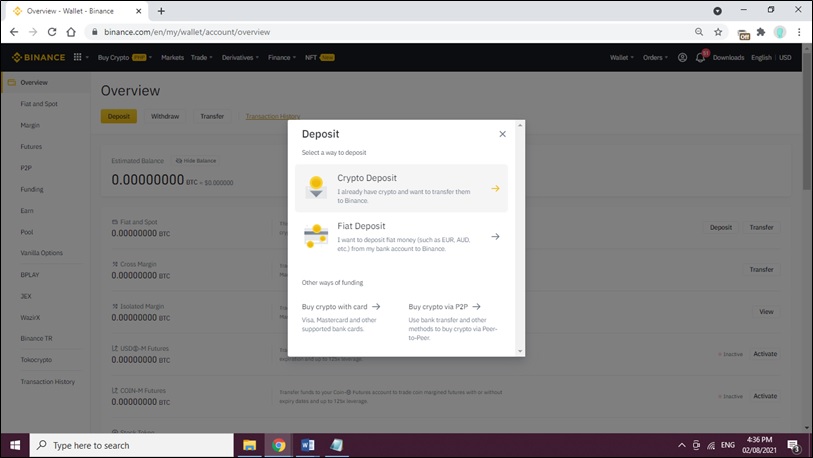Reload the page with refresh icon
813x458 pixels.
tap(52, 32)
